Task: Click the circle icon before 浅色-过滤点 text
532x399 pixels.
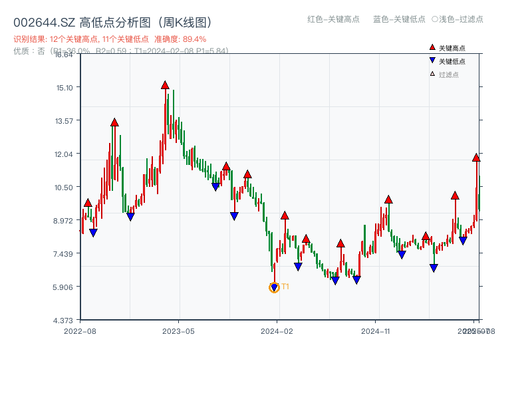Action: [433, 19]
